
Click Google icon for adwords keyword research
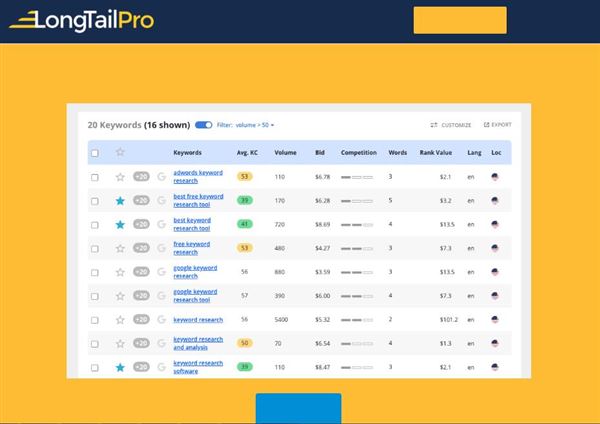click(161, 176)
